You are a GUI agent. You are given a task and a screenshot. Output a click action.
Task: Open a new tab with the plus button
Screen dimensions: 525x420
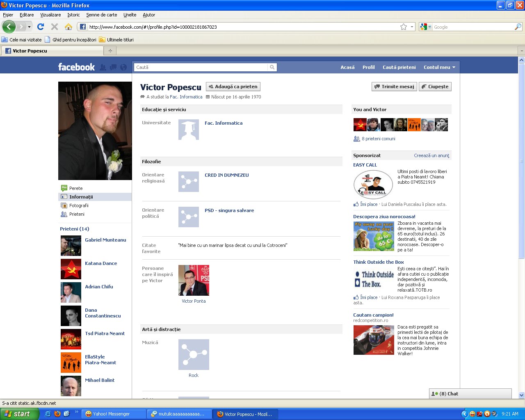point(110,51)
